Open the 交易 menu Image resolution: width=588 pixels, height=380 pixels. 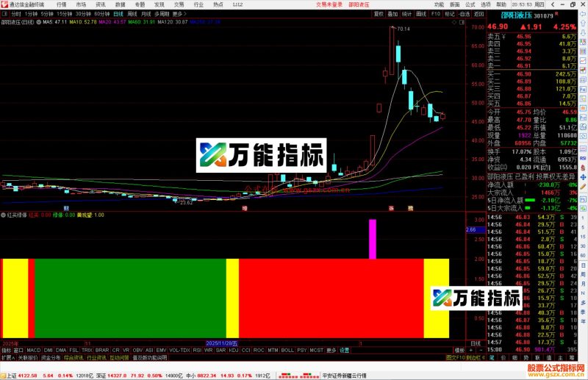[x=179, y=4]
